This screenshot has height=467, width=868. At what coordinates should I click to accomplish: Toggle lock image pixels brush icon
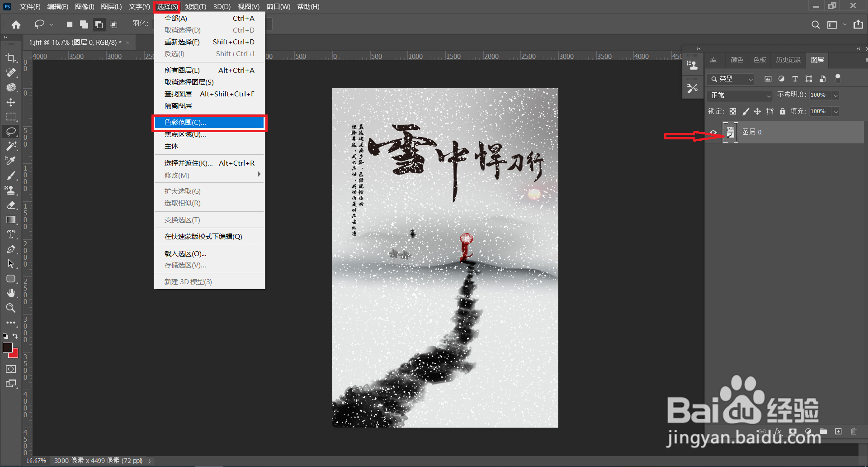point(745,111)
